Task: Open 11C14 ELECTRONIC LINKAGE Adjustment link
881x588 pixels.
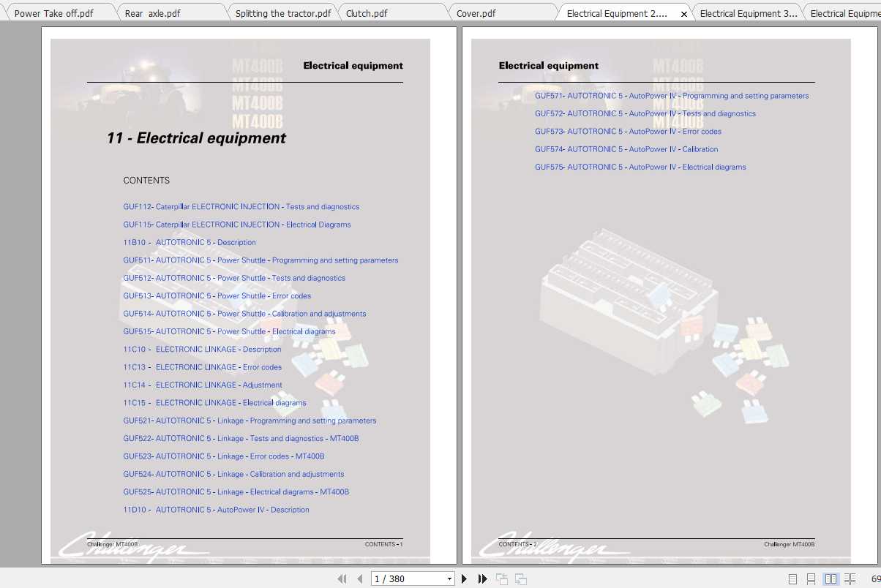Action: (203, 385)
